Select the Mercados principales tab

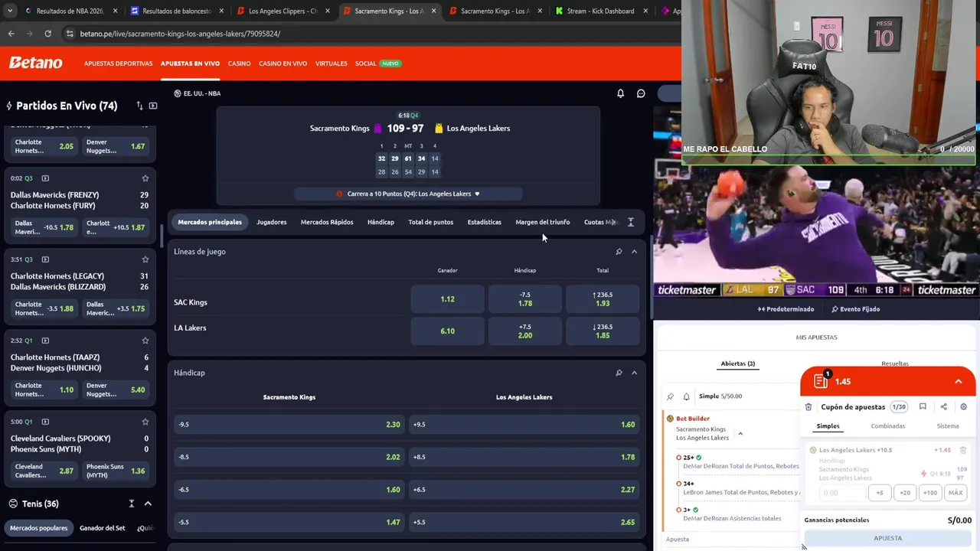[210, 222]
